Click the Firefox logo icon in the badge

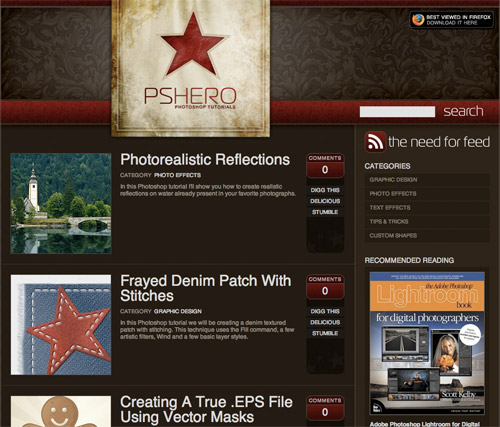418,20
